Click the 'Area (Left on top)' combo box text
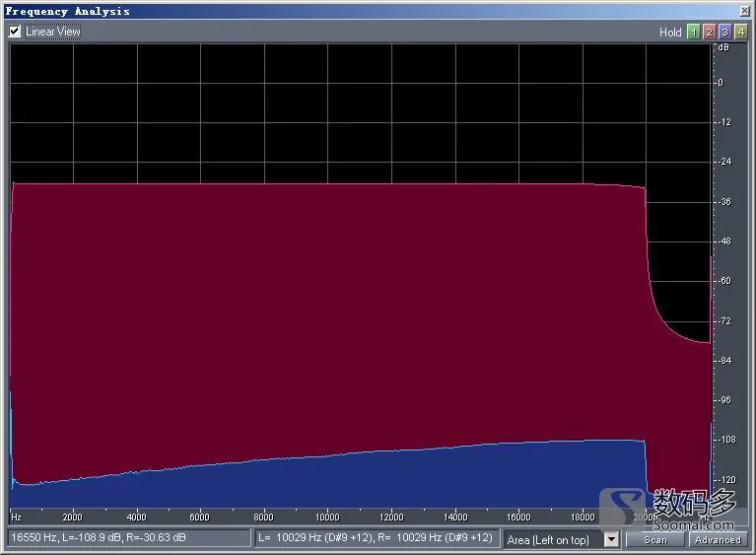This screenshot has height=555, width=756. [x=548, y=540]
